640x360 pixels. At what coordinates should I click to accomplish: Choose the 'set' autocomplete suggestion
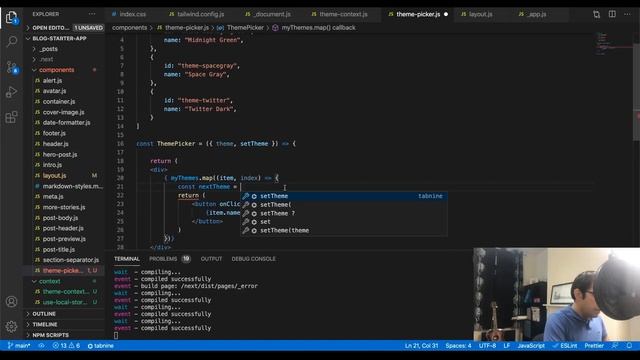point(344,222)
